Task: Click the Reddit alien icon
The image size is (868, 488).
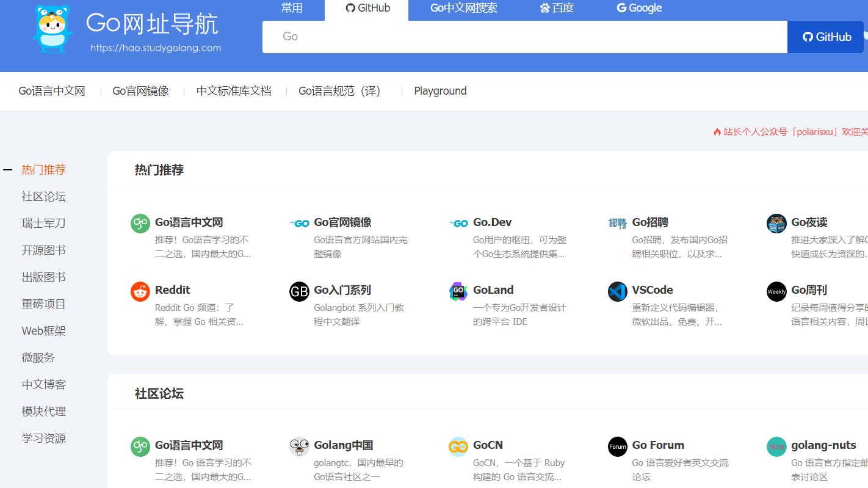Action: pos(140,291)
